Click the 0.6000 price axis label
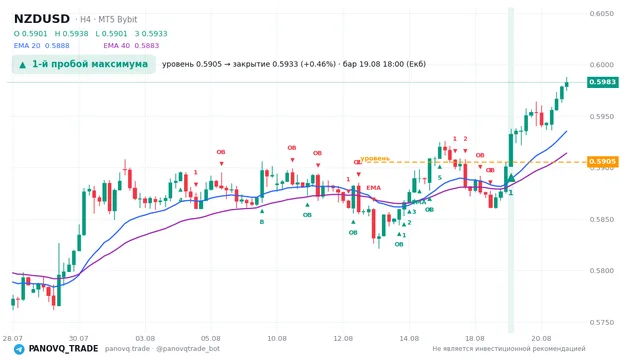 [x=602, y=65]
